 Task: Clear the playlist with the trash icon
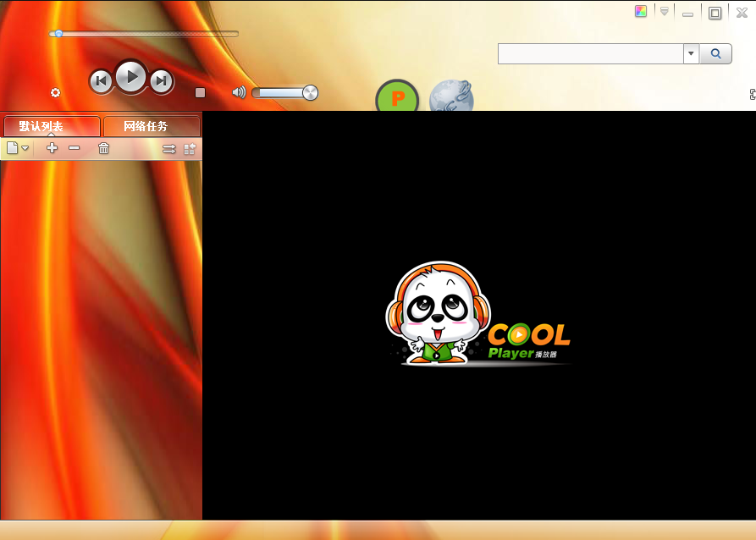click(x=103, y=149)
